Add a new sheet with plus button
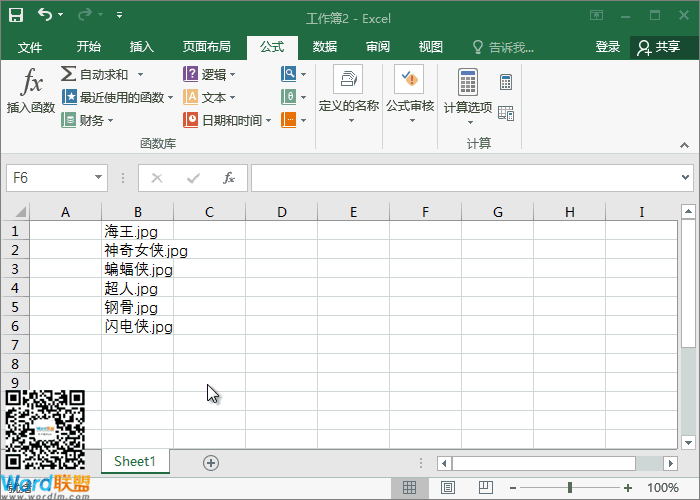The height and width of the screenshot is (500, 700). pyautogui.click(x=211, y=463)
